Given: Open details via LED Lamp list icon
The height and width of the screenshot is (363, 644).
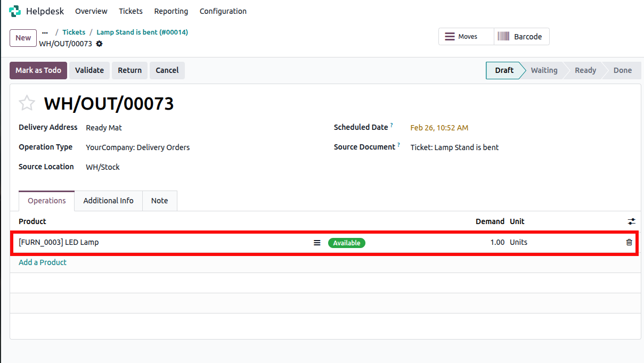Looking at the screenshot, I should tap(317, 243).
